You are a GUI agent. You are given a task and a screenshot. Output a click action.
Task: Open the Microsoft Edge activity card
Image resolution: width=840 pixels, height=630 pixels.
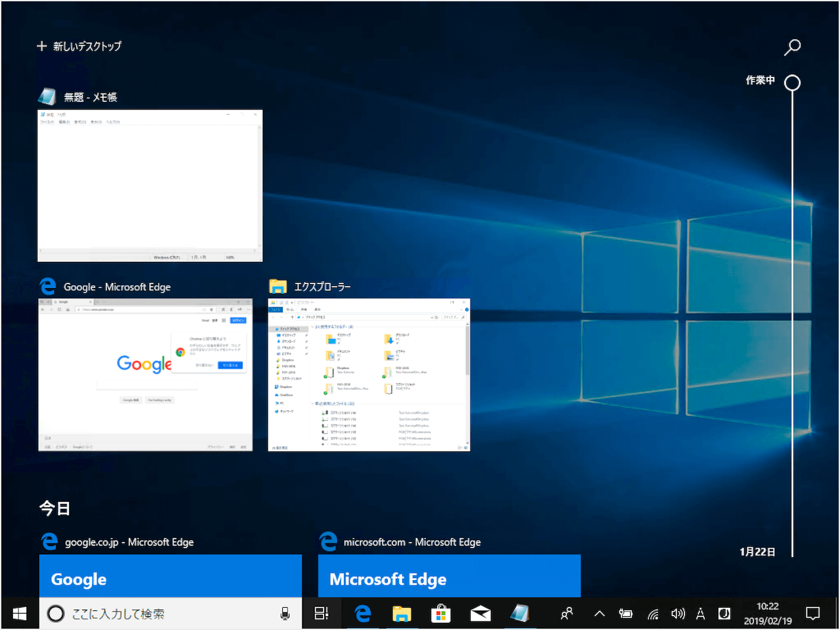(x=450, y=576)
